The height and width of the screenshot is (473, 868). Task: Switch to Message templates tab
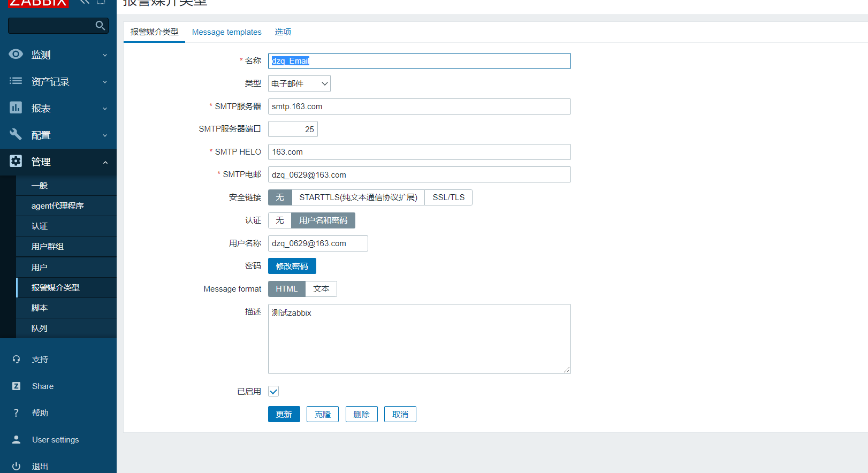tap(227, 32)
